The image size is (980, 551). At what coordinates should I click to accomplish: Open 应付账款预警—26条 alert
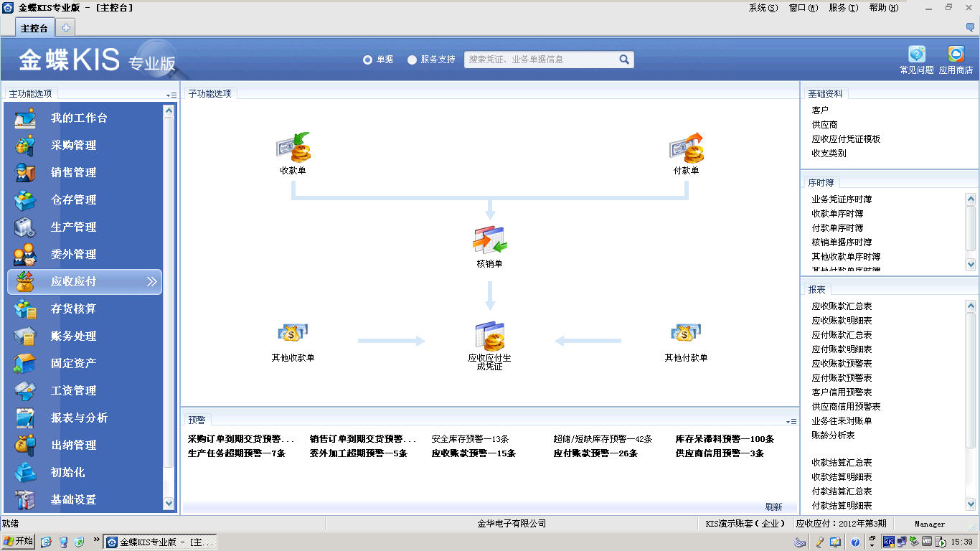coord(595,453)
